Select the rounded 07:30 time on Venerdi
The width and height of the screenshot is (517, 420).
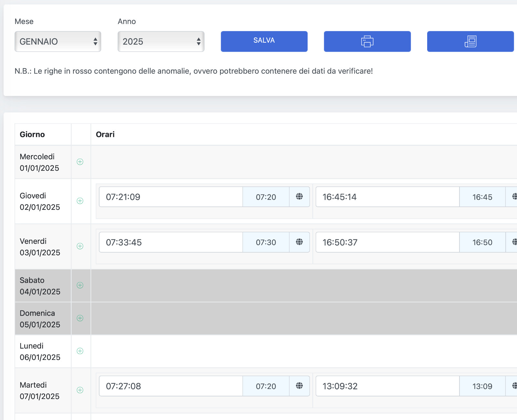[266, 242]
